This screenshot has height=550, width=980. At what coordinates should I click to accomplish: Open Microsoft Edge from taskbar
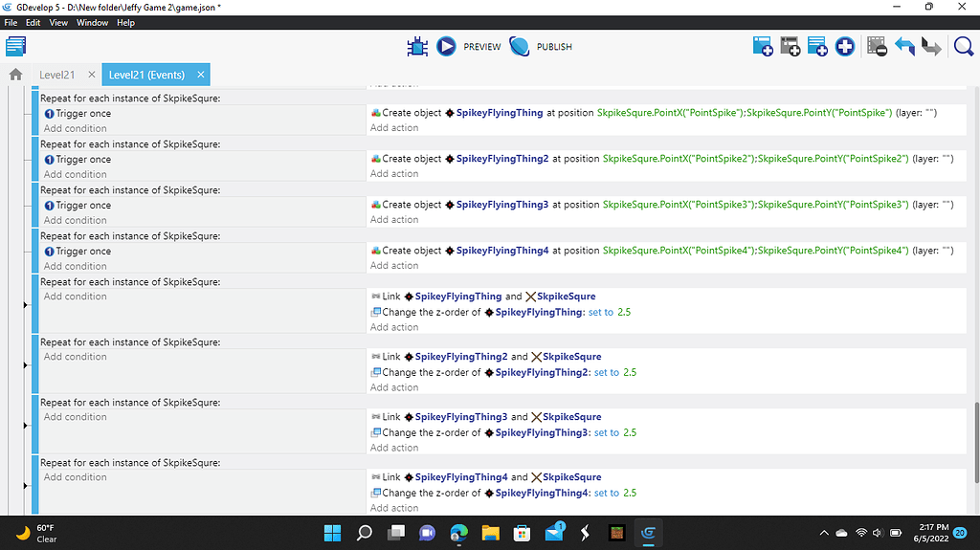point(458,533)
